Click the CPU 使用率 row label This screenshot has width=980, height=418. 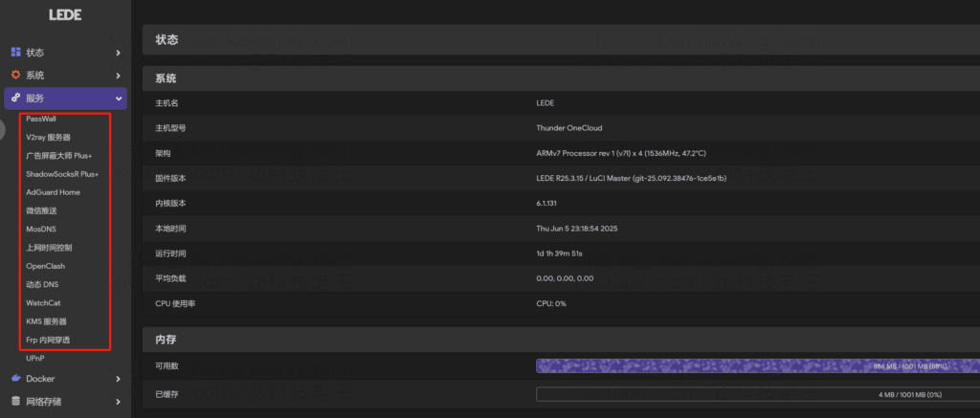click(175, 303)
